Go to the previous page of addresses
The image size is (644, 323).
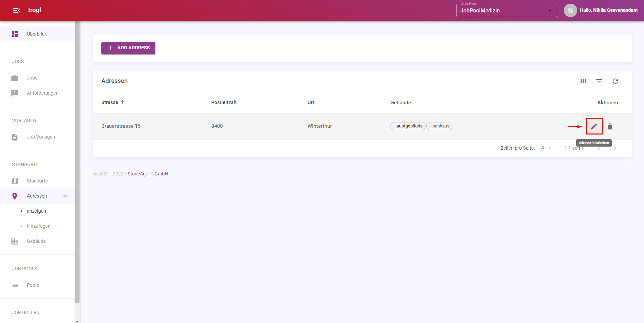[599, 148]
